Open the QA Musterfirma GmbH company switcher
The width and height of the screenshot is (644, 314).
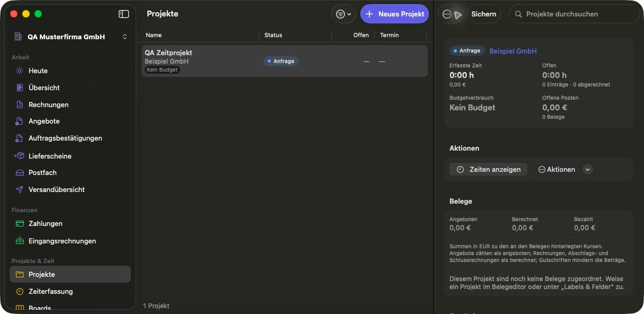[70, 37]
